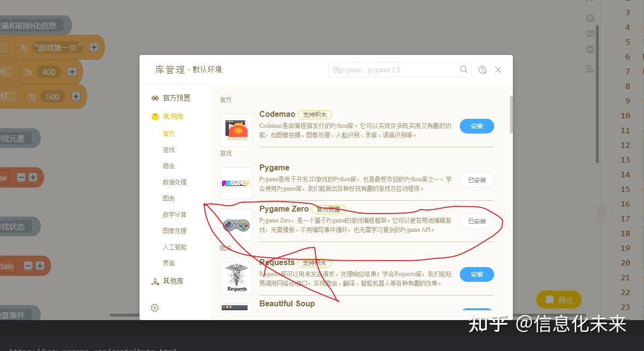Select the 人工智能 library category
644x351 pixels.
[x=174, y=247]
